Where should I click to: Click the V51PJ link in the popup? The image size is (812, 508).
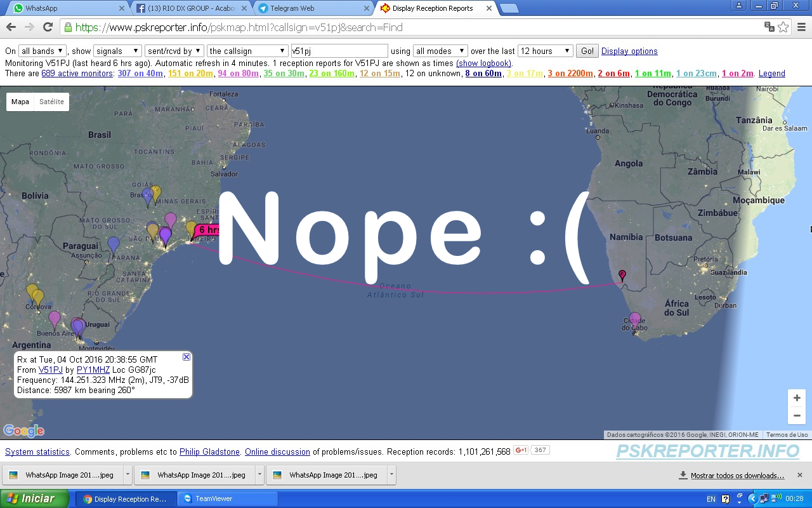[51, 370]
